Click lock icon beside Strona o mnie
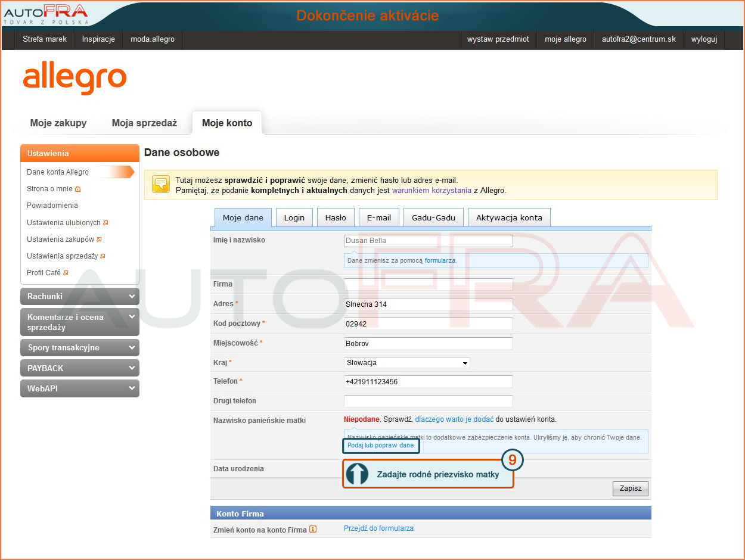This screenshot has width=745, height=560. click(x=77, y=189)
